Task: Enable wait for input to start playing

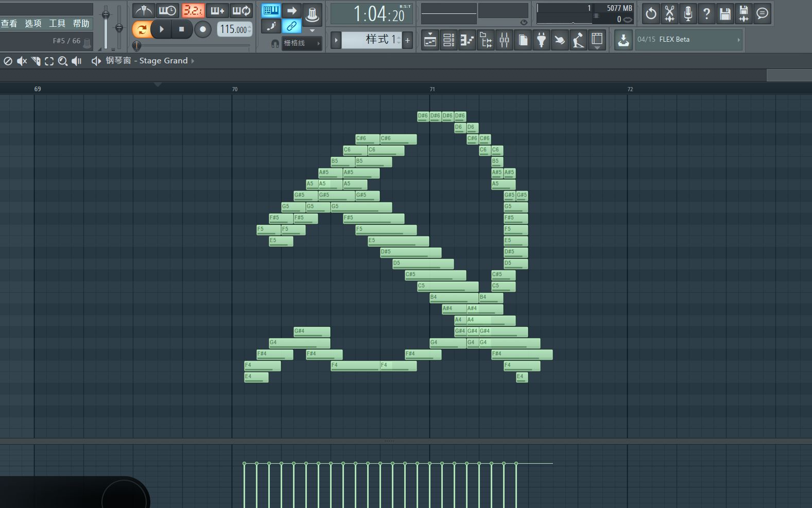Action: [x=167, y=10]
